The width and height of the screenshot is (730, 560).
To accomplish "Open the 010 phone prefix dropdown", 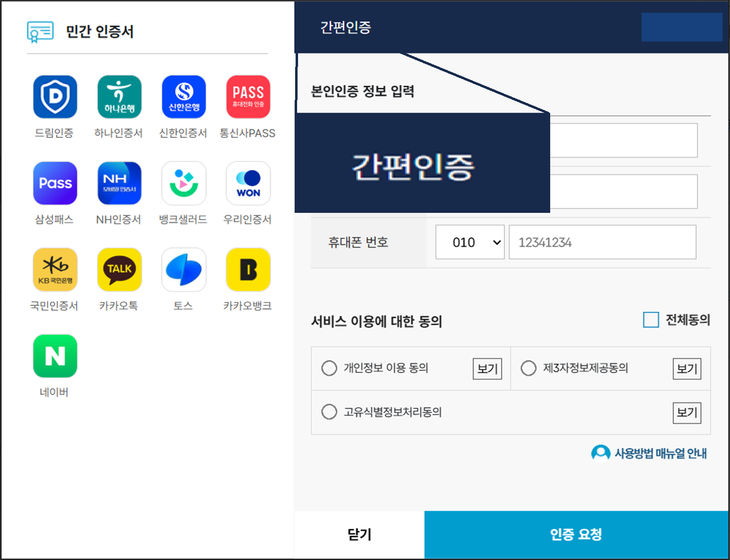I will pos(470,242).
